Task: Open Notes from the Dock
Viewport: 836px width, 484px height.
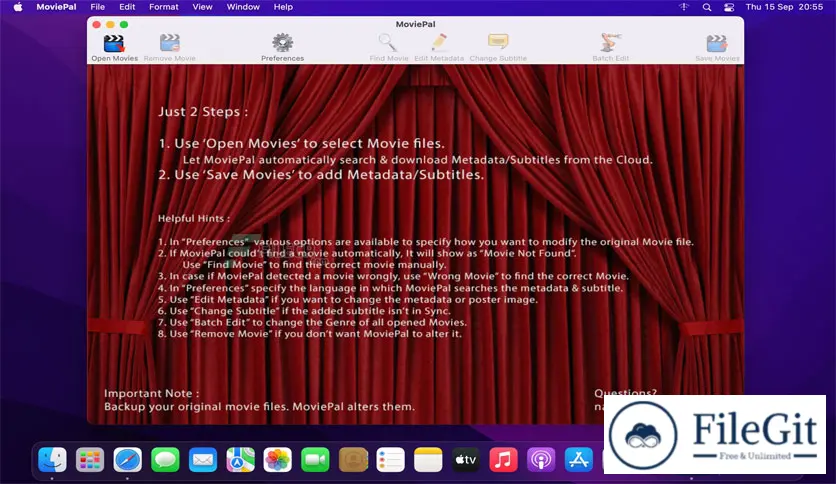Action: click(428, 459)
